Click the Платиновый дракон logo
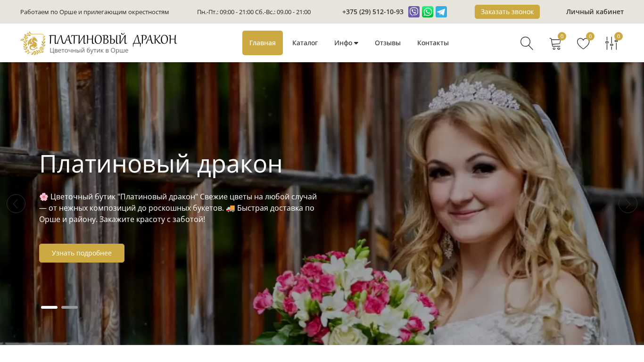 click(x=99, y=43)
